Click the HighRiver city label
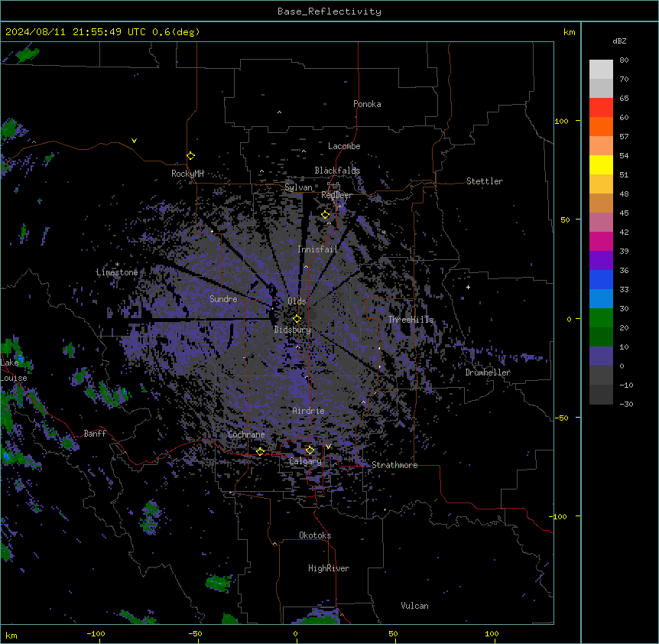This screenshot has height=644, width=659. 329,568
